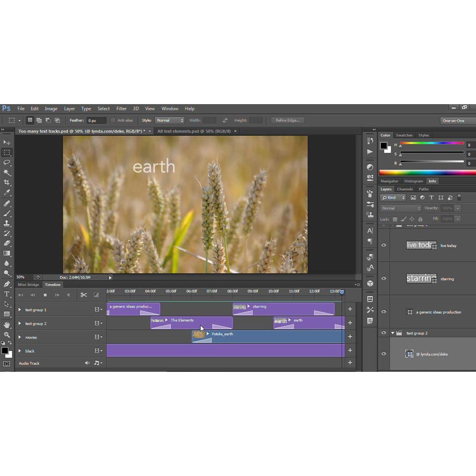
Task: Click the Refine Edge button
Action: coord(288,120)
